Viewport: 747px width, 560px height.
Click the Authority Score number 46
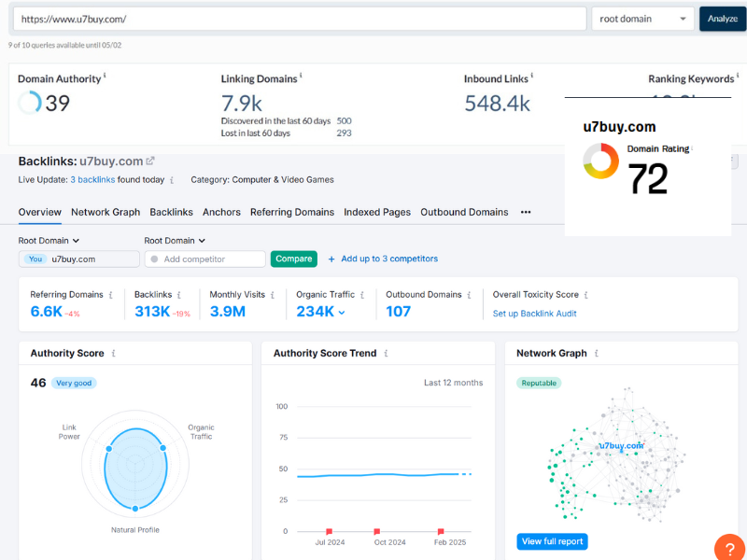click(x=38, y=383)
